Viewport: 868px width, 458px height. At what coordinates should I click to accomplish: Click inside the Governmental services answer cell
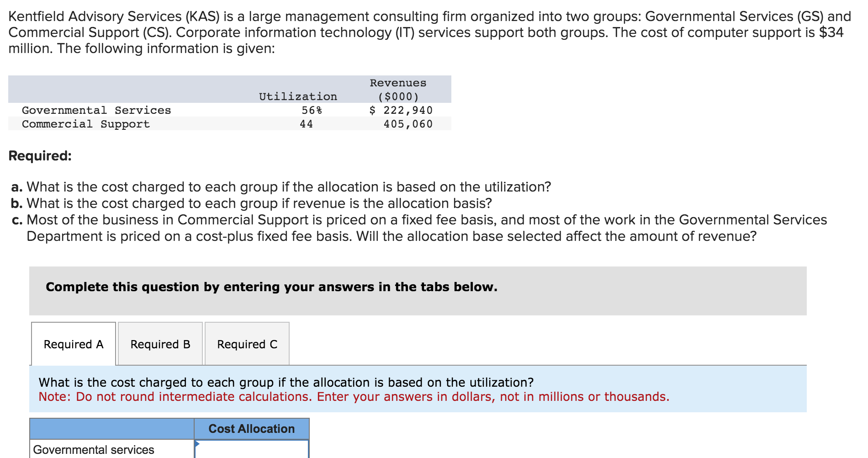(251, 449)
